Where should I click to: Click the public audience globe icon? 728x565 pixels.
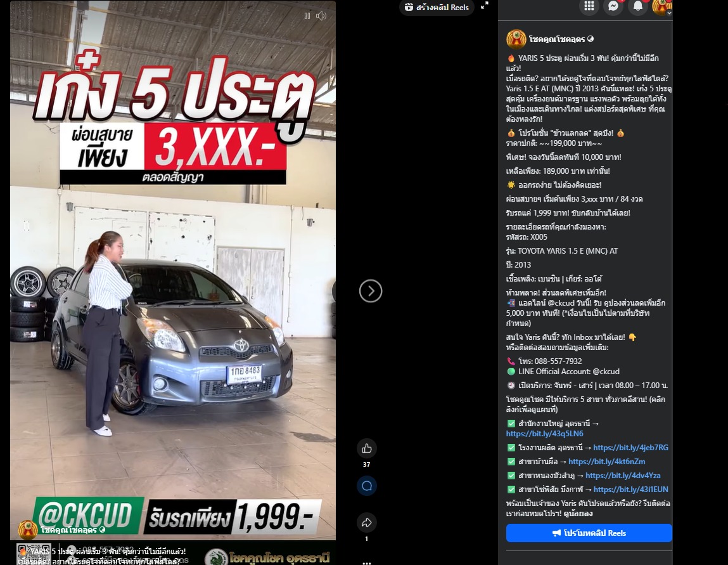pyautogui.click(x=591, y=39)
